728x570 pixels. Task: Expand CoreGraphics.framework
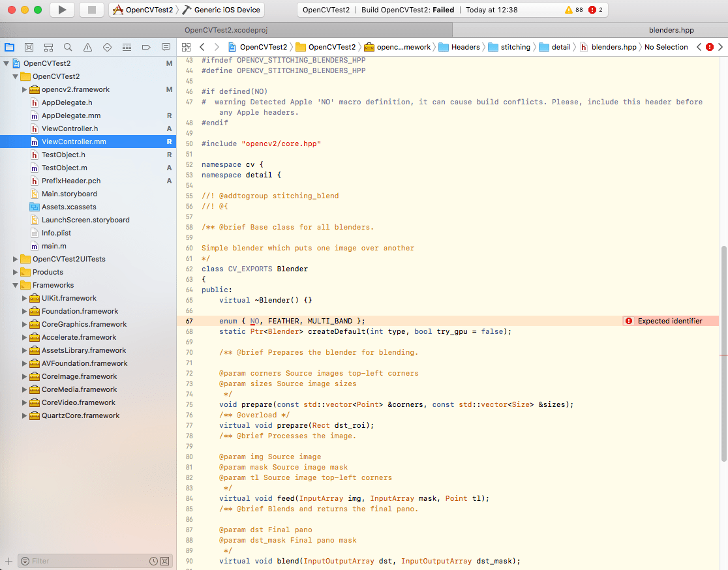pos(24,324)
